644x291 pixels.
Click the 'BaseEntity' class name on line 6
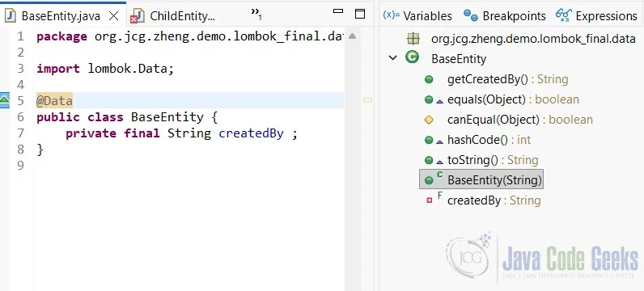(x=167, y=117)
